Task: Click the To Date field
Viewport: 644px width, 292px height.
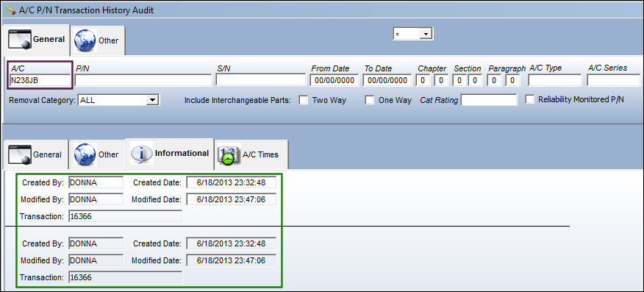Action: [387, 80]
